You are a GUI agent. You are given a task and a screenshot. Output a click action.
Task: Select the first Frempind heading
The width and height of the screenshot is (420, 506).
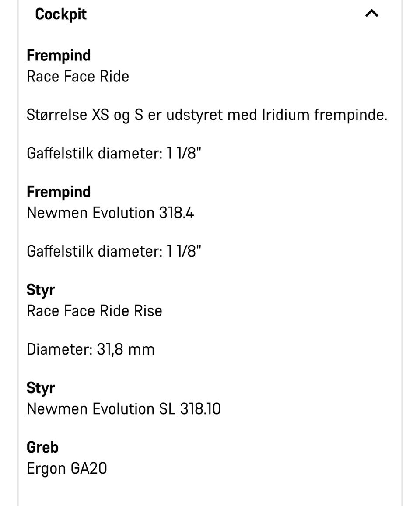59,55
